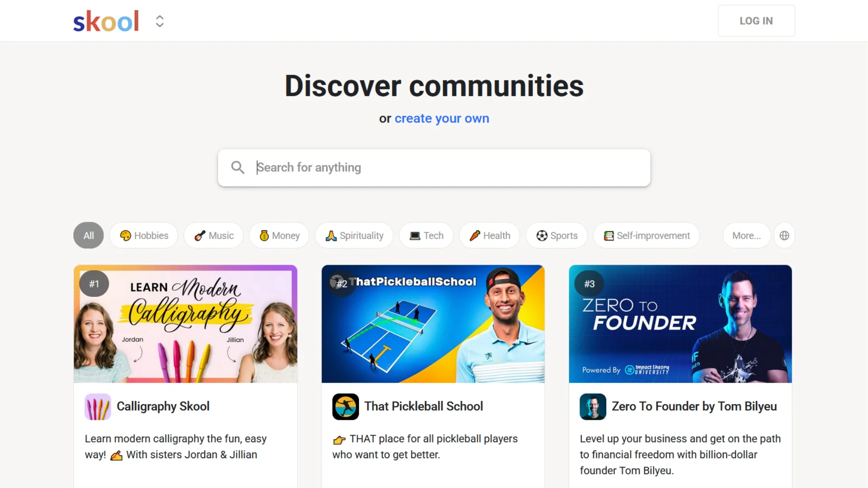Expand the community switcher chevron beside the logo

pyautogui.click(x=160, y=21)
